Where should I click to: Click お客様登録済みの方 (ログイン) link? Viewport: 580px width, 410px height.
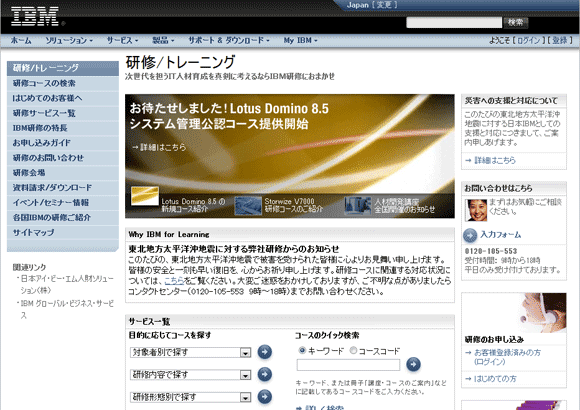click(x=507, y=357)
